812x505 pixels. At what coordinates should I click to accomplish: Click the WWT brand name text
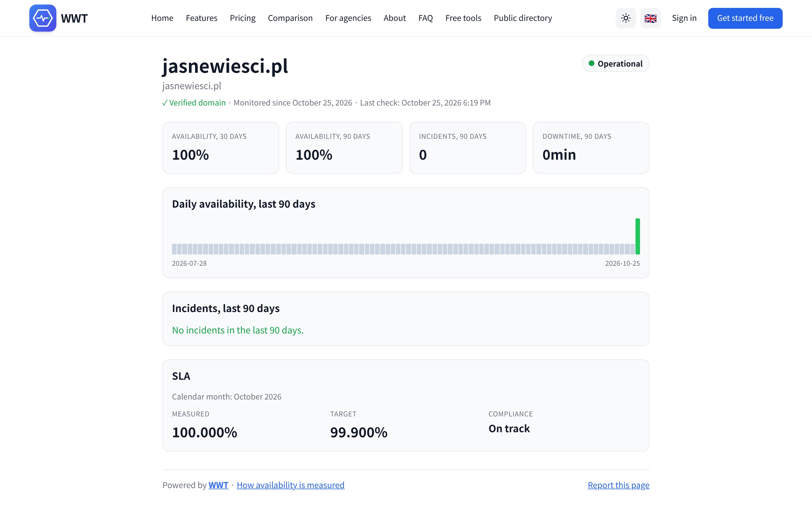[74, 18]
